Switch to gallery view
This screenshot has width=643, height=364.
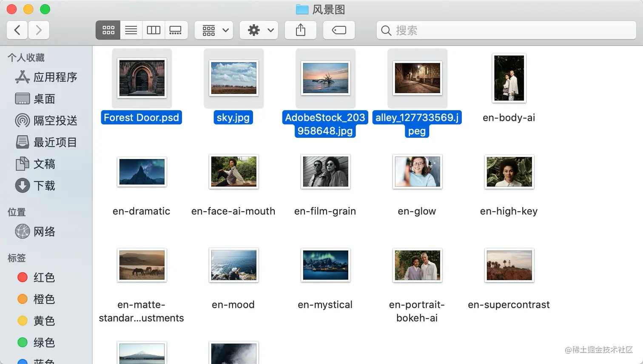[x=176, y=30]
